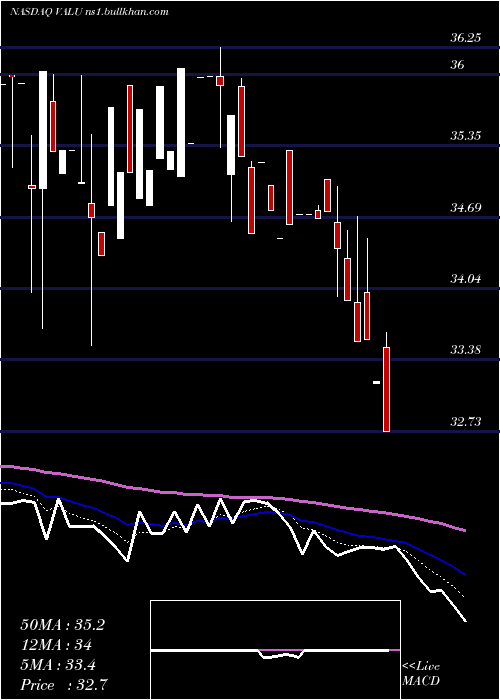This screenshot has height=700, width=500.
Task: Click the Price : 32.7 readout
Action: click(63, 685)
